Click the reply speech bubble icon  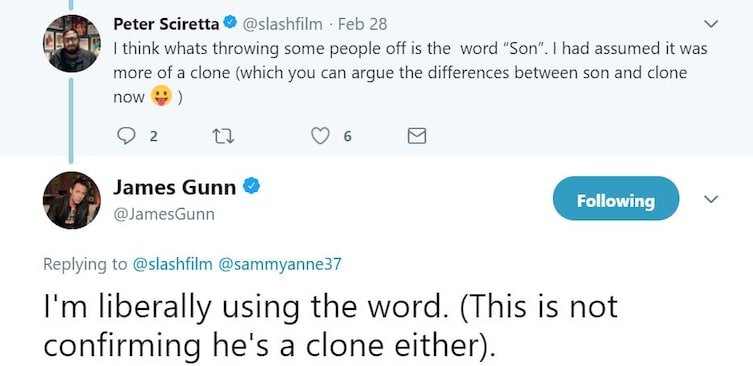click(x=126, y=136)
